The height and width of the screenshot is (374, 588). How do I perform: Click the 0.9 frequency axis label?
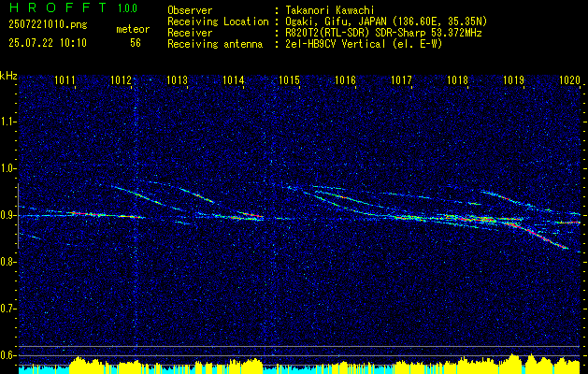(8, 215)
